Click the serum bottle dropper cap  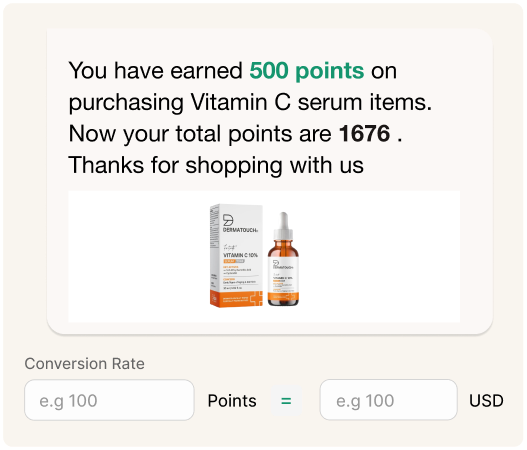[x=283, y=226]
